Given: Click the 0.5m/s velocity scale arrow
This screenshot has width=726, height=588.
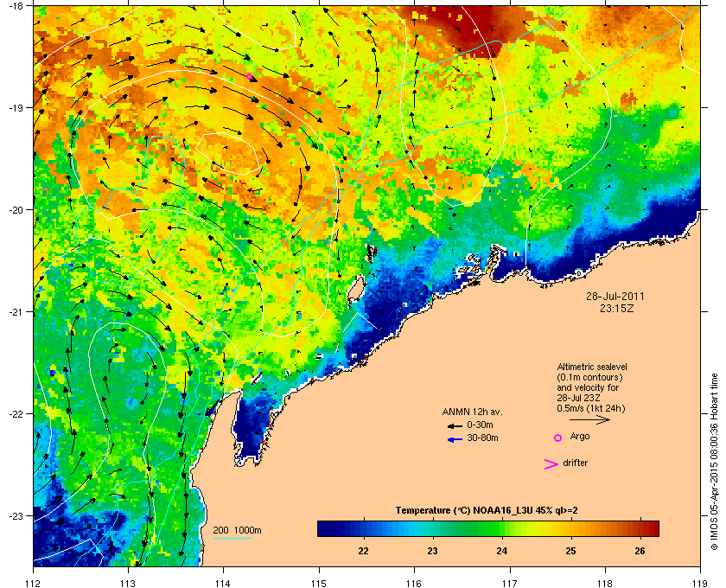Looking at the screenshot, I should click(589, 420).
